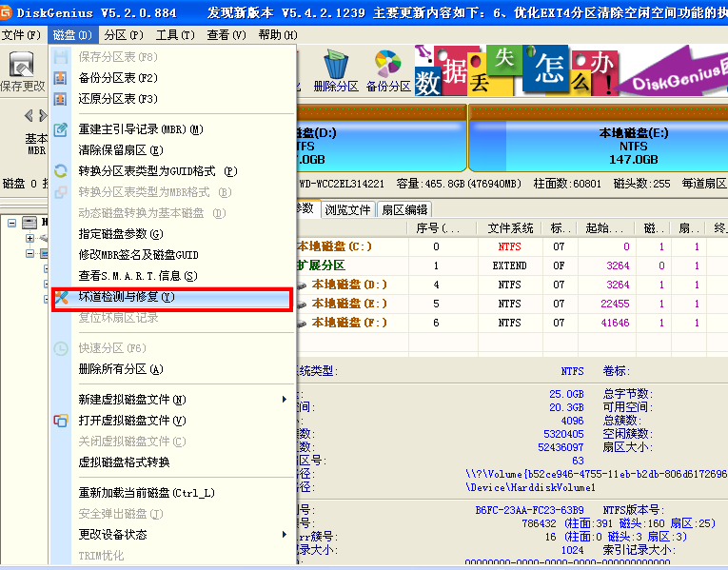Choose 重建主引导记录 (MBR) from menu
The image size is (728, 570).
coord(140,129)
